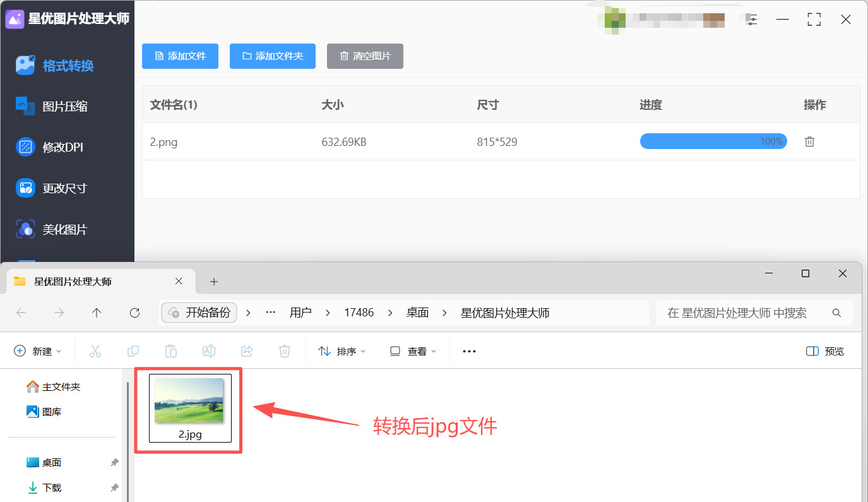Click the 815*529 dimension value
The width and height of the screenshot is (868, 502).
497,142
